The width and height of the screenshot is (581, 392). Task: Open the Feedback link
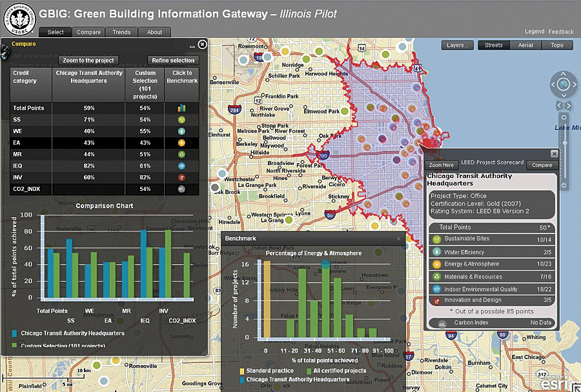pos(561,32)
